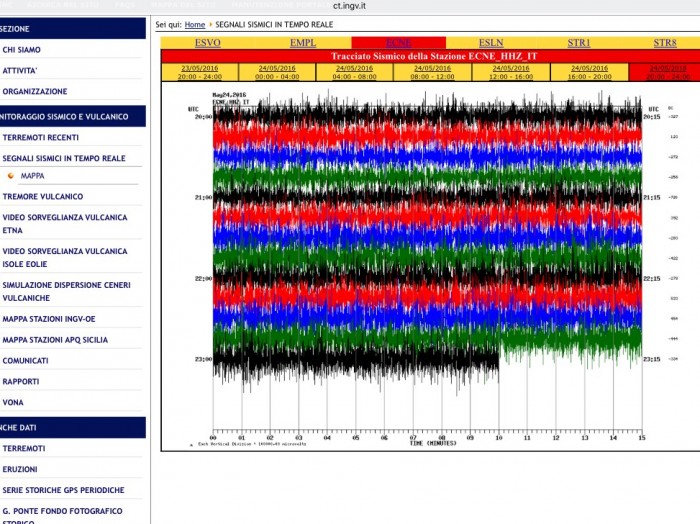
Task: Open MAPPA STAZIONI APQ SICILIA
Action: click(x=55, y=340)
